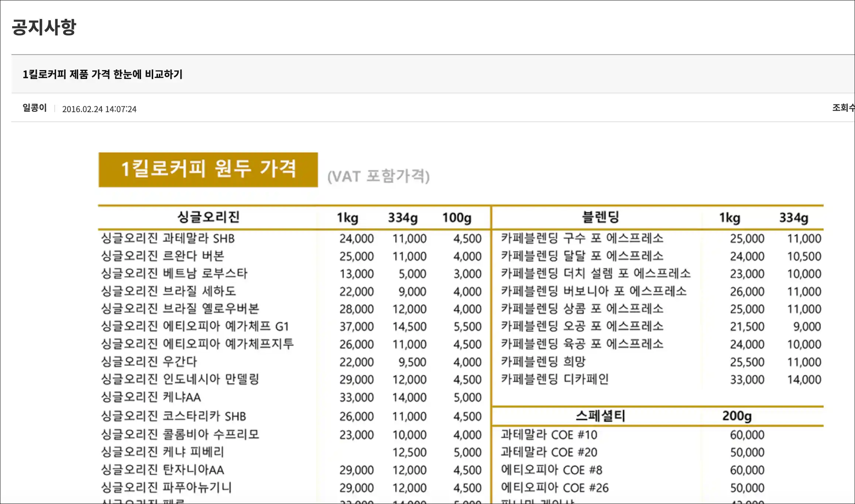This screenshot has width=855, height=504.
Task: Click 33,000 price for 디카페인 blend
Action: [747, 380]
